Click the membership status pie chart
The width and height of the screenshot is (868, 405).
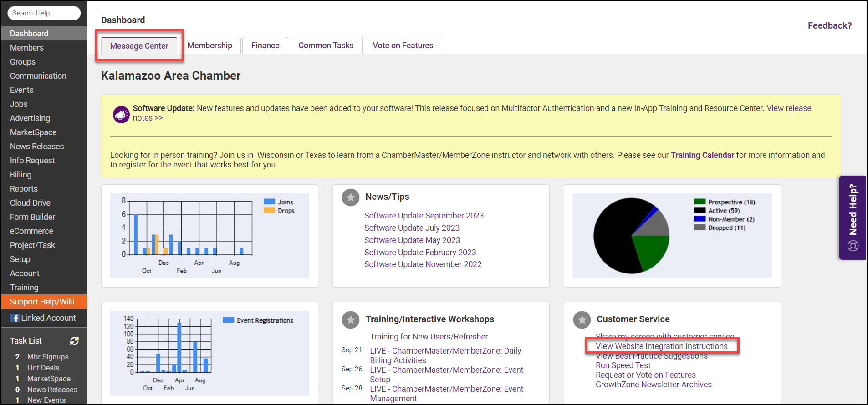coord(631,236)
